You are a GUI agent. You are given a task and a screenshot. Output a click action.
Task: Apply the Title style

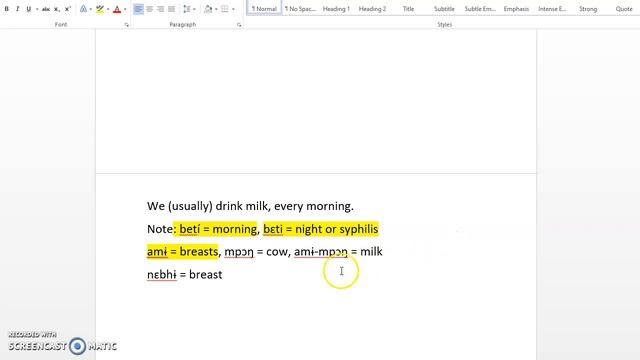[408, 9]
